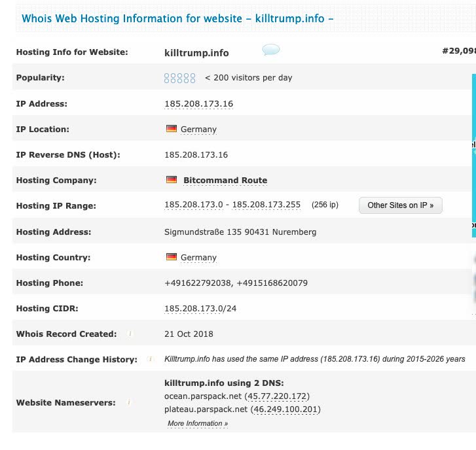
Task: Click the 'Website Nameservers:' row label
Action: click(66, 403)
